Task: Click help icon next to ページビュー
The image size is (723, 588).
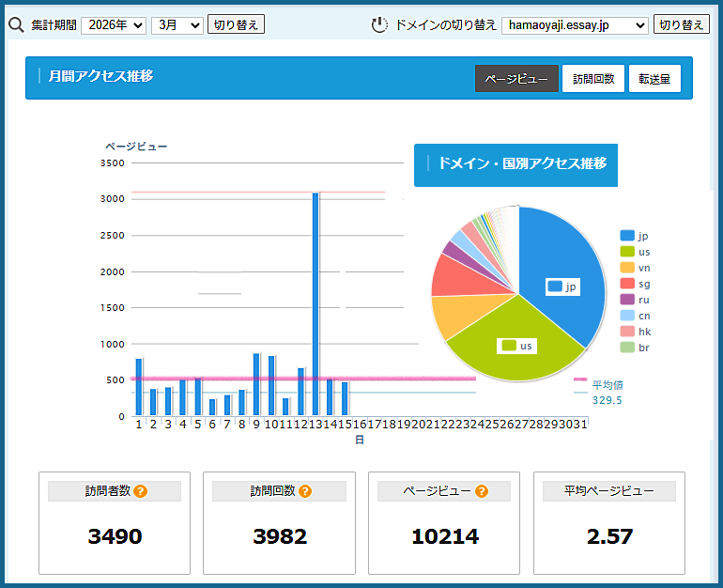Action: click(x=482, y=490)
